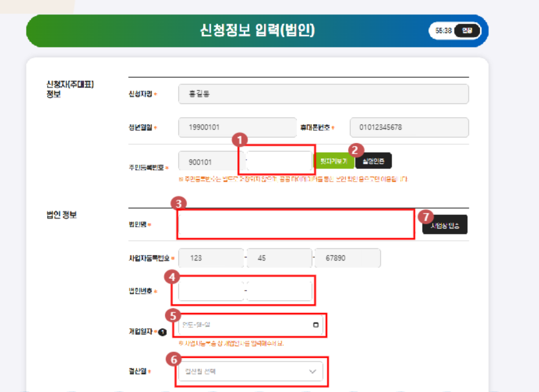The width and height of the screenshot is (539, 392).
Task: Click the red badge numbered 3
Action: (177, 203)
